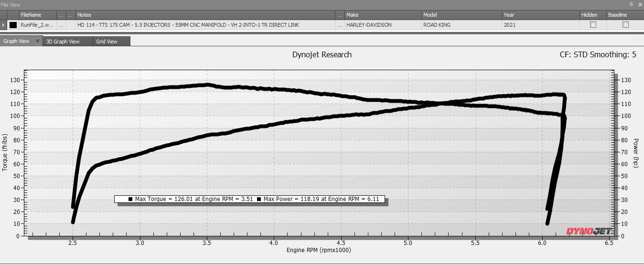644x265 pixels.
Task: Click the black color swatch for RunFile_2
Action: click(x=13, y=25)
